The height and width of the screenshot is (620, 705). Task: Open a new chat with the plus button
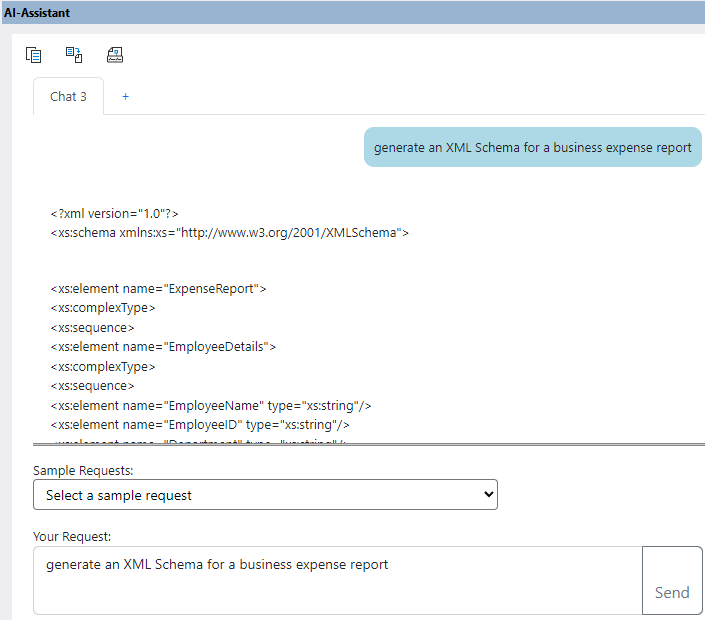pos(125,97)
